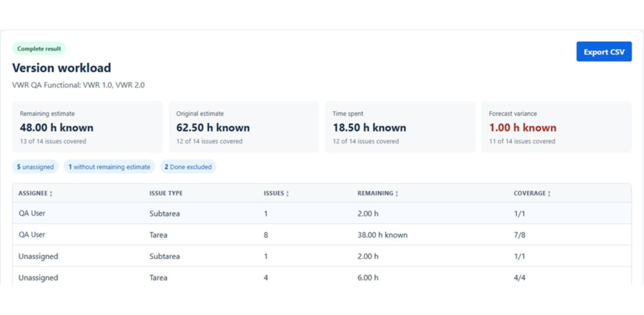Select the Forecast variance 1.00 h card
Image resolution: width=644 pixels, height=315 pixels.
pos(556,127)
